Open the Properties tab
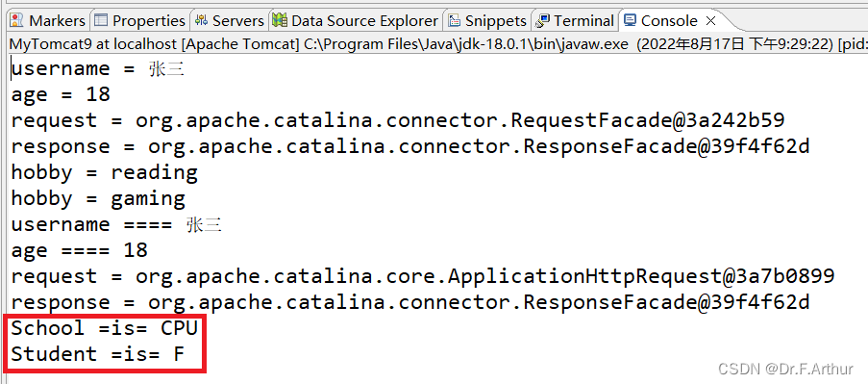The height and width of the screenshot is (384, 868). (x=140, y=20)
